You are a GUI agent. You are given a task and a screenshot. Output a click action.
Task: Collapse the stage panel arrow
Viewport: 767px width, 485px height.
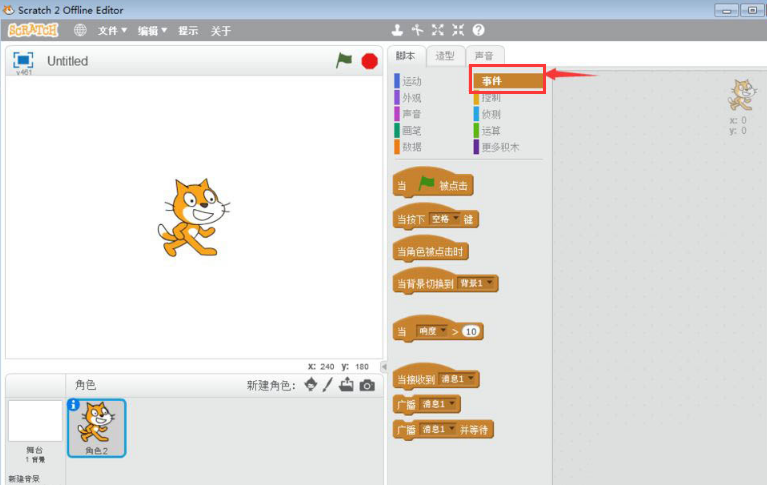point(384,366)
